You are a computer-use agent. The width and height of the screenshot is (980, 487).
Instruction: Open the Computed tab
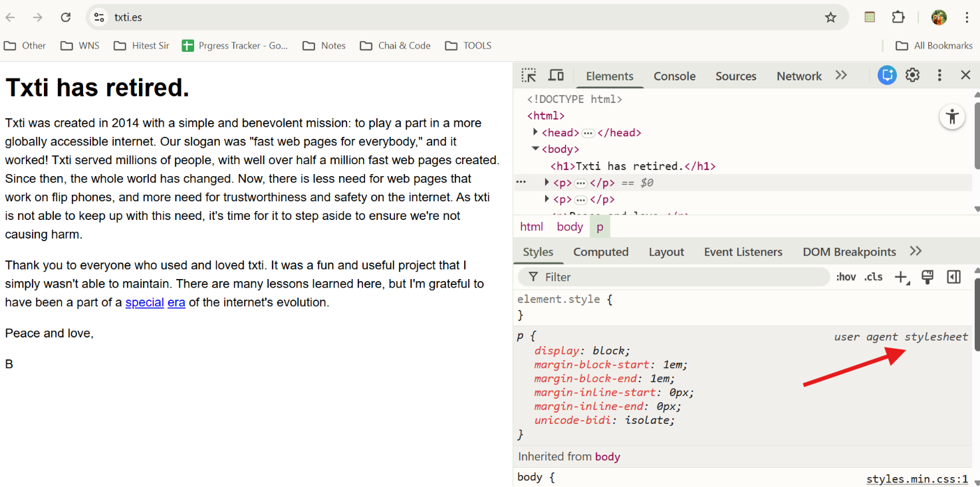pos(601,252)
